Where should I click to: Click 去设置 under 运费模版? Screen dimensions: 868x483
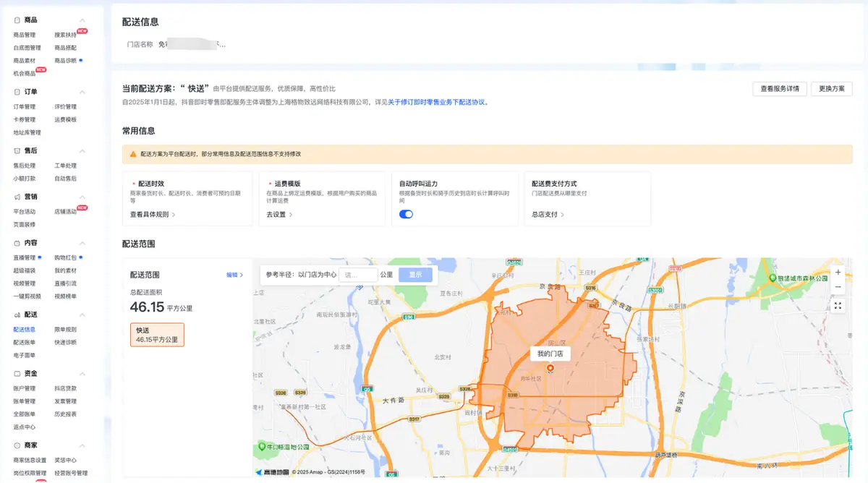coord(279,215)
